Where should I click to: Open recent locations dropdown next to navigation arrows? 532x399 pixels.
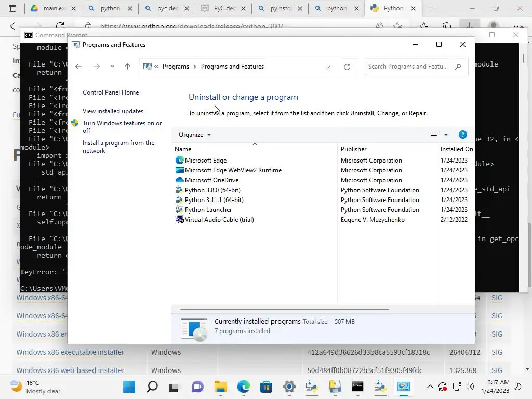point(112,66)
